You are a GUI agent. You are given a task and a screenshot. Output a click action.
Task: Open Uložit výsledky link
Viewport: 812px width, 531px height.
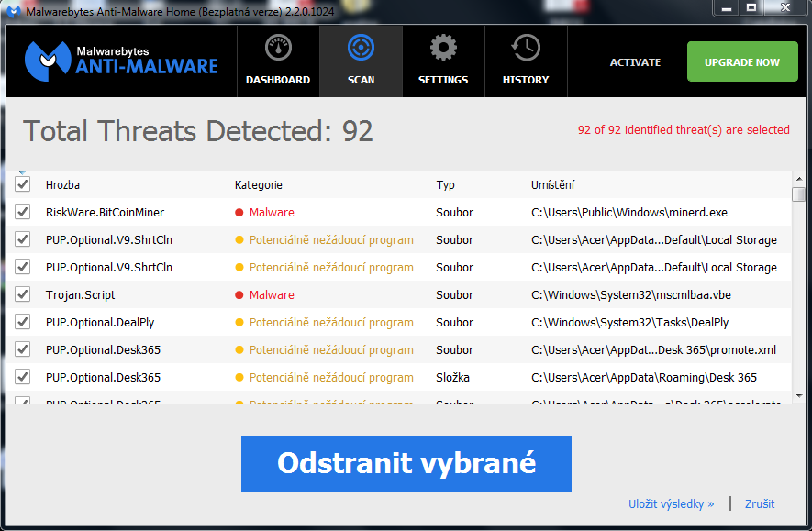pos(671,504)
